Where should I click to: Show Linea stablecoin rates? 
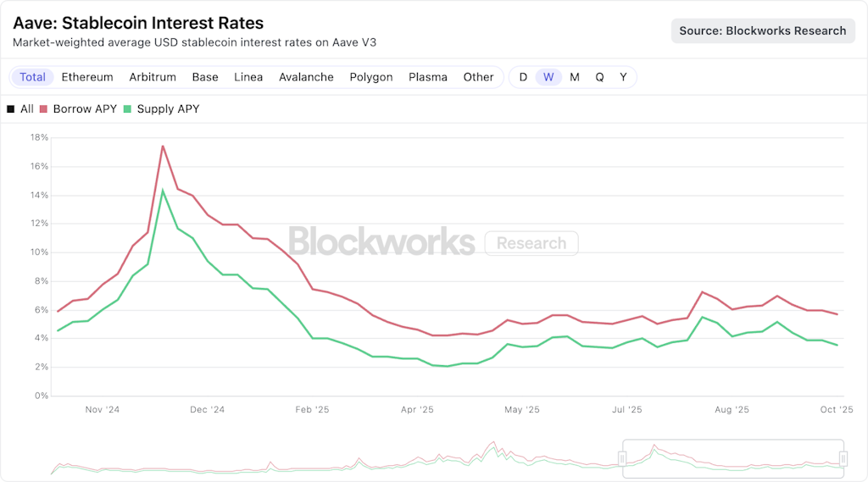pos(248,77)
